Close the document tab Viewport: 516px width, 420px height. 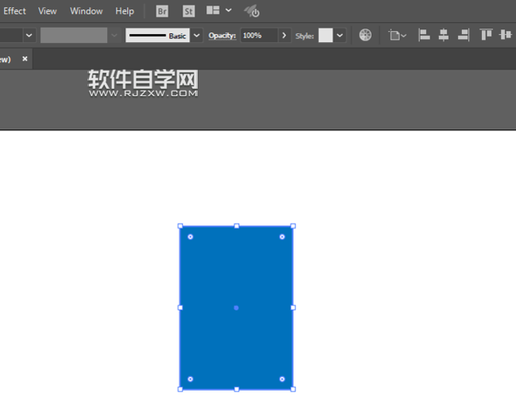(x=25, y=59)
